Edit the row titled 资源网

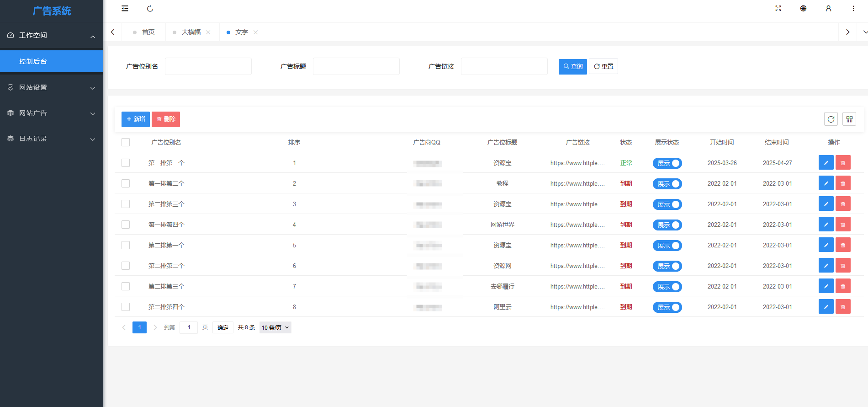point(826,266)
